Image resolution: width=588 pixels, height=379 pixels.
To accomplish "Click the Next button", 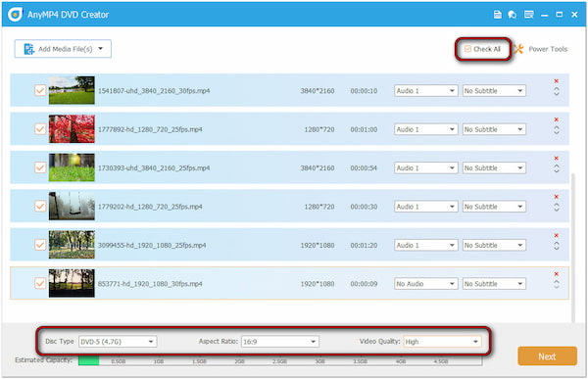I will (547, 356).
